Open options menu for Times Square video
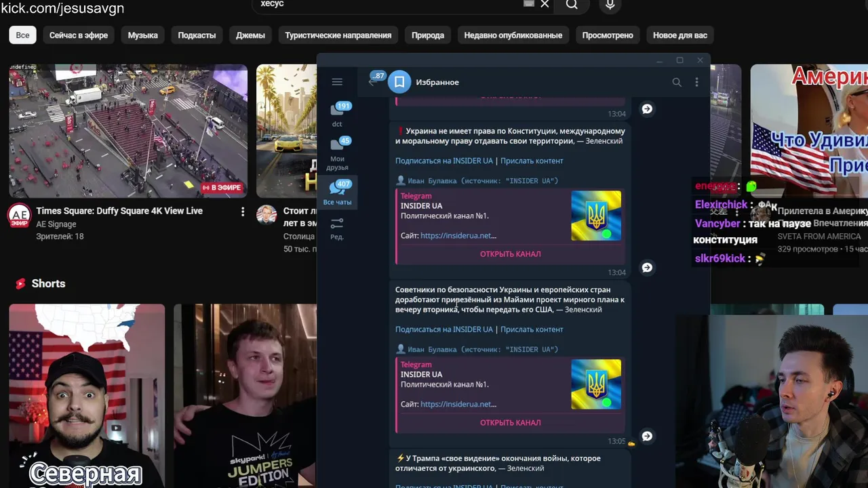 pos(243,211)
